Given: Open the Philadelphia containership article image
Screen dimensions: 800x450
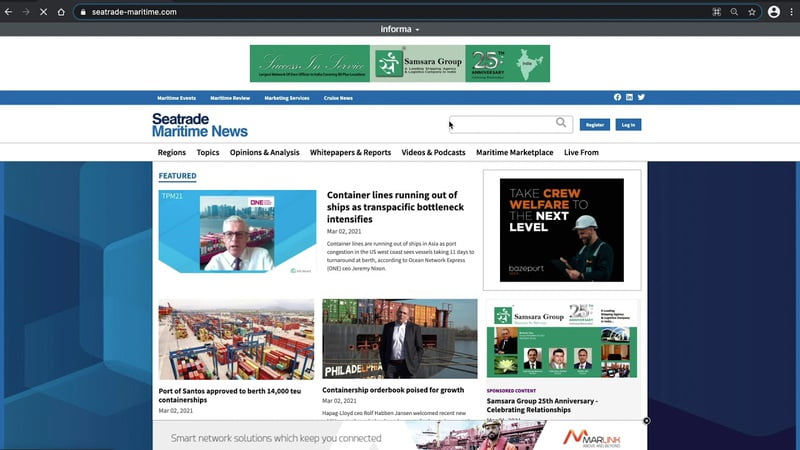Looking at the screenshot, I should pyautogui.click(x=400, y=339).
